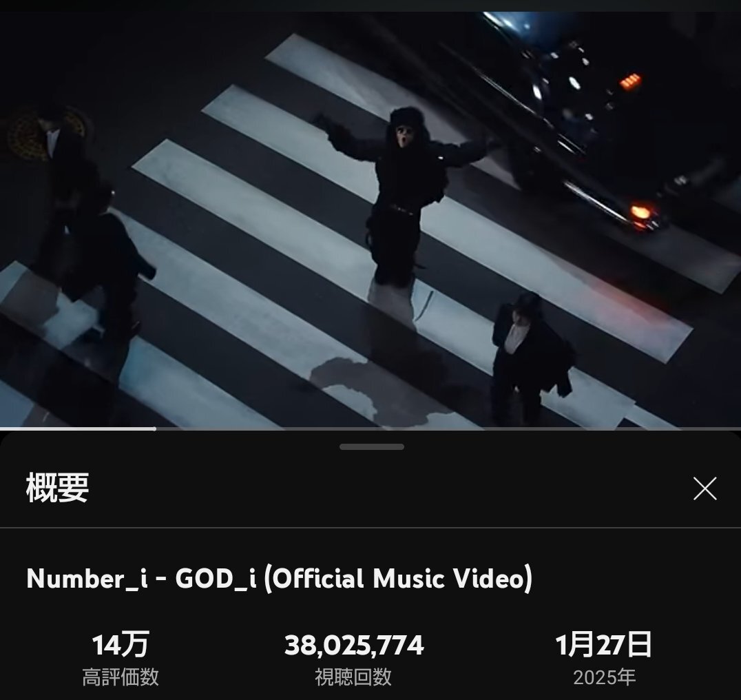
Task: Close the 概要 description panel
Action: point(705,488)
